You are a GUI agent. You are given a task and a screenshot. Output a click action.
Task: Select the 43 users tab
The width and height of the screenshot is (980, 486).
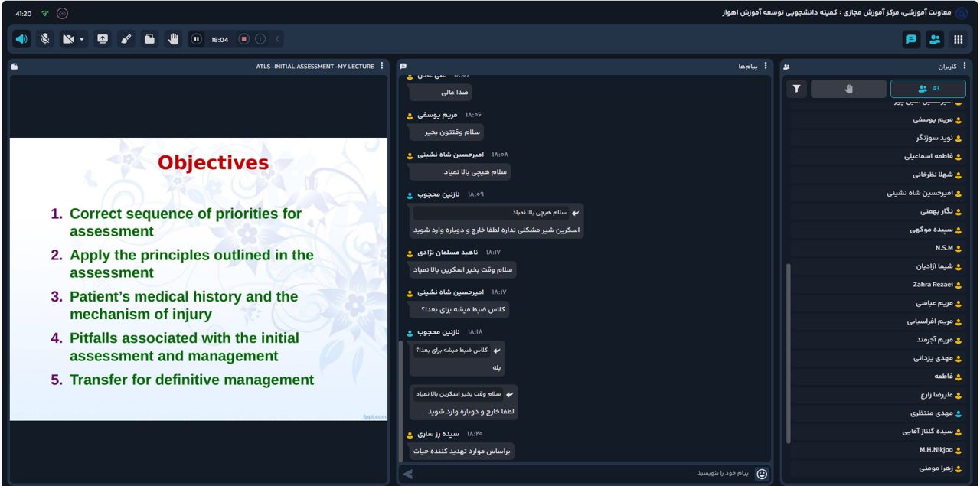click(x=928, y=89)
